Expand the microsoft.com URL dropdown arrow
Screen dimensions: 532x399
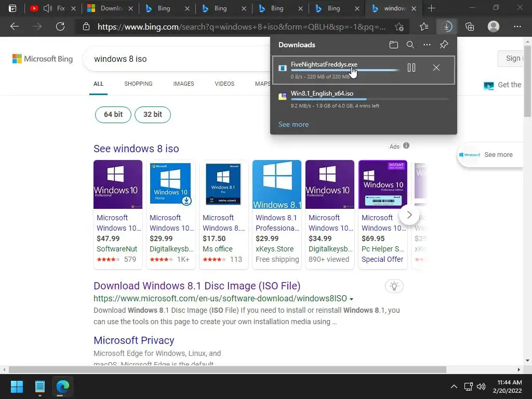coord(352,299)
